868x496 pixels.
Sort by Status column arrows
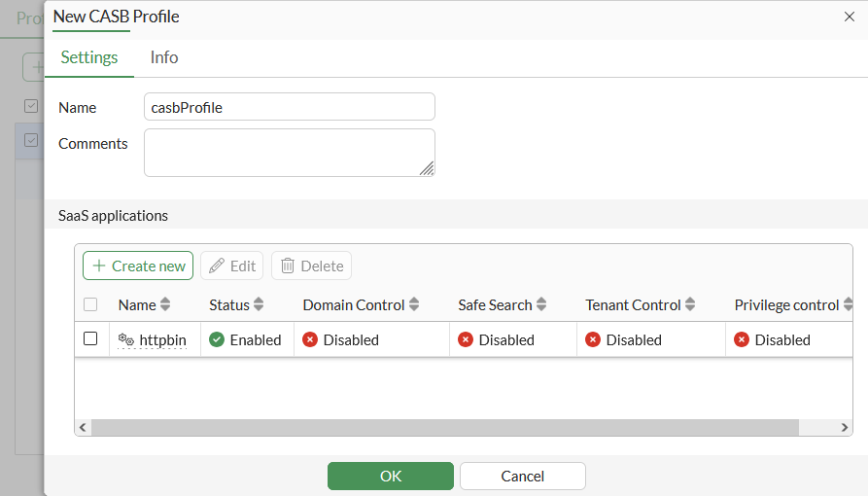(x=259, y=304)
